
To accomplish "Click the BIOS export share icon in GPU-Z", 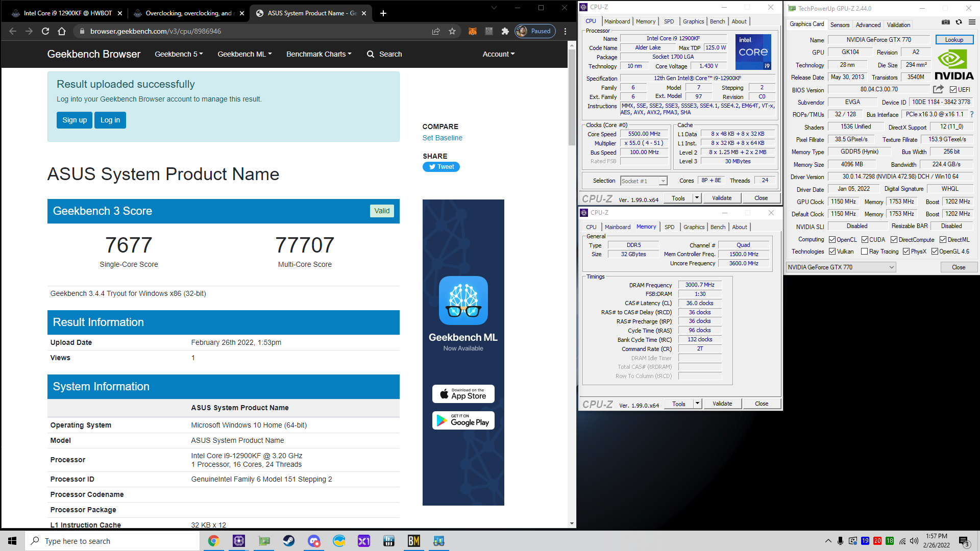I will 938,89.
